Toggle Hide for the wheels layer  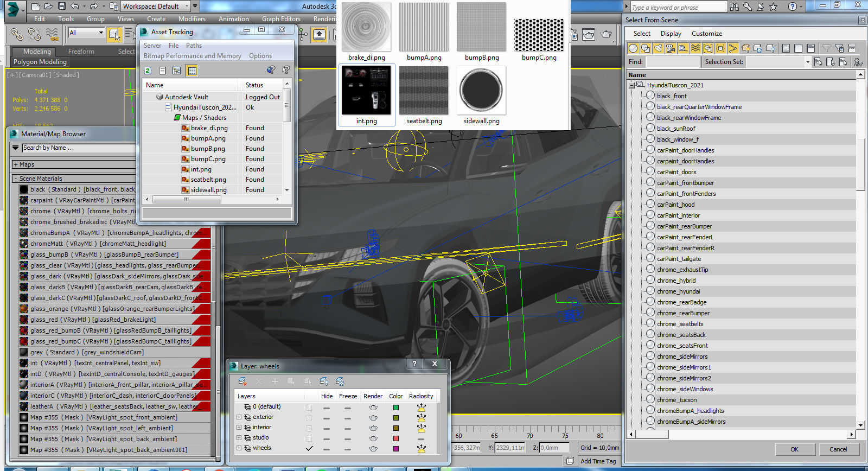pos(327,449)
